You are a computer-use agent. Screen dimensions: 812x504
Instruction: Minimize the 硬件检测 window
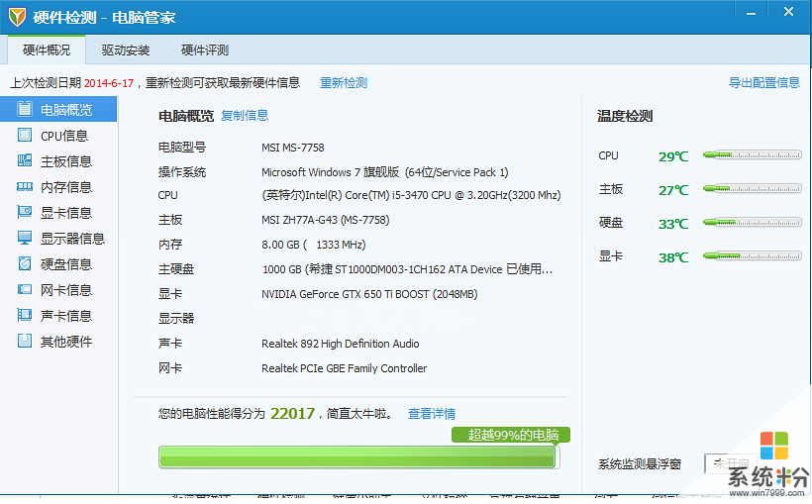coord(751,14)
